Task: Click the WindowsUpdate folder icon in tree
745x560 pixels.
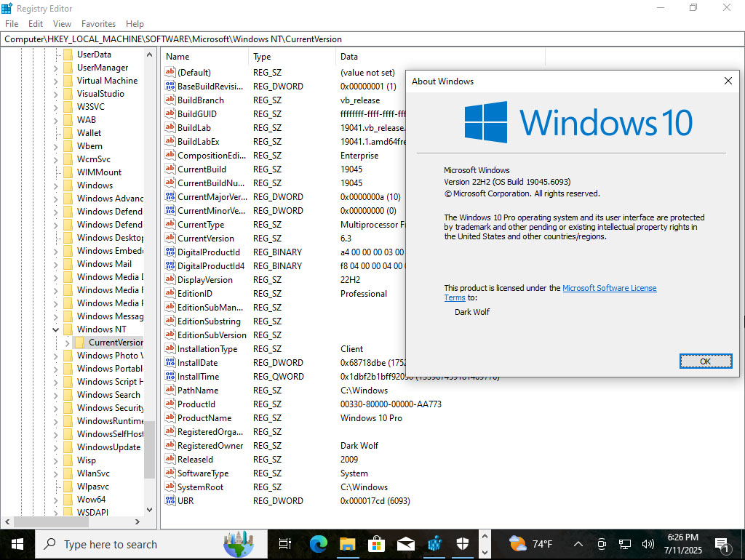Action: [x=68, y=447]
